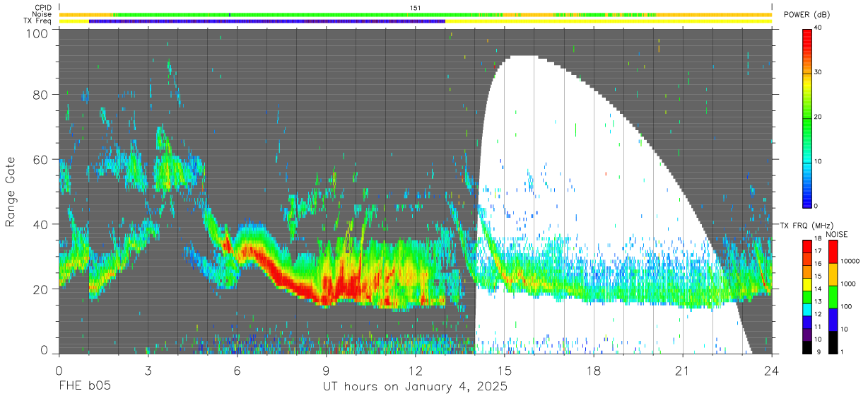The image size is (868, 401).
Task: Select the CPID value 151
Action: [415, 7]
